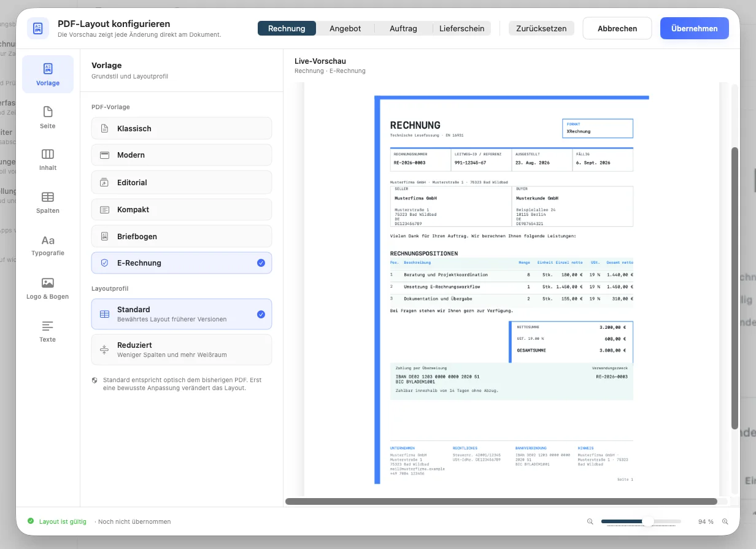Click the PDF layout header icon
This screenshot has height=549, width=756.
[38, 28]
